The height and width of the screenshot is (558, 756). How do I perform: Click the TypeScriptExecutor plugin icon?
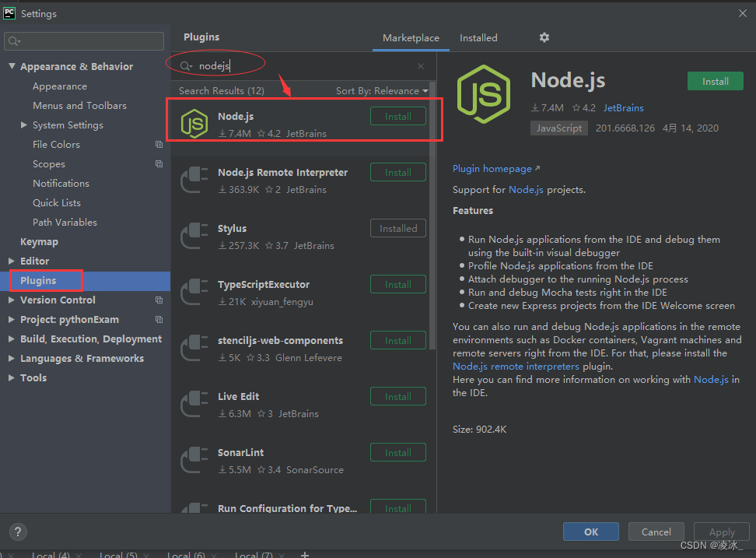coord(194,292)
